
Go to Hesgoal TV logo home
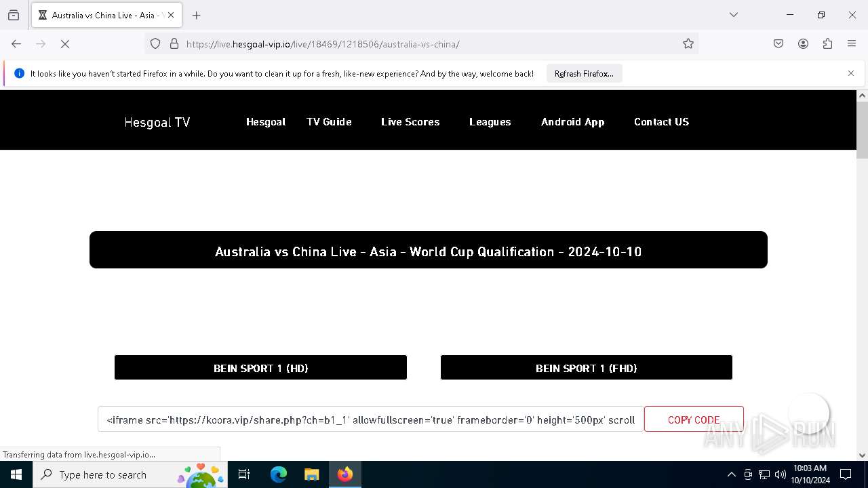click(157, 122)
